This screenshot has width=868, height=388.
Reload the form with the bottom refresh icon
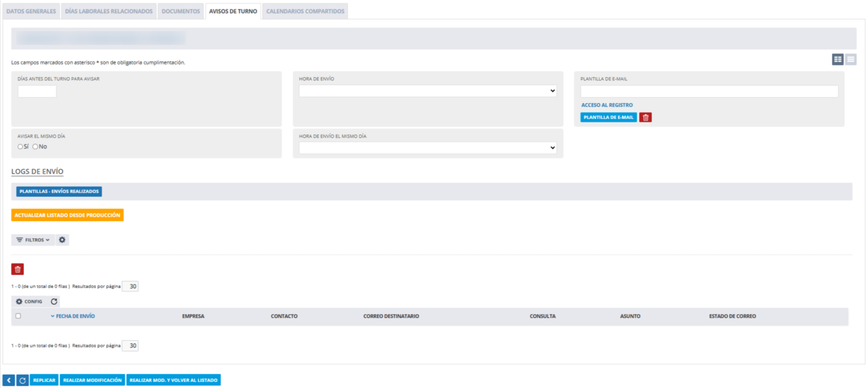click(22, 380)
